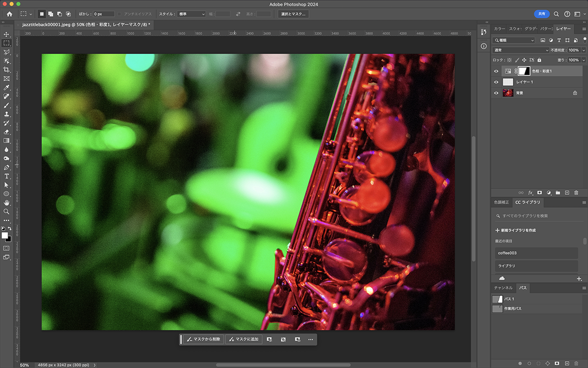Click the trash icon to delete layer

576,193
